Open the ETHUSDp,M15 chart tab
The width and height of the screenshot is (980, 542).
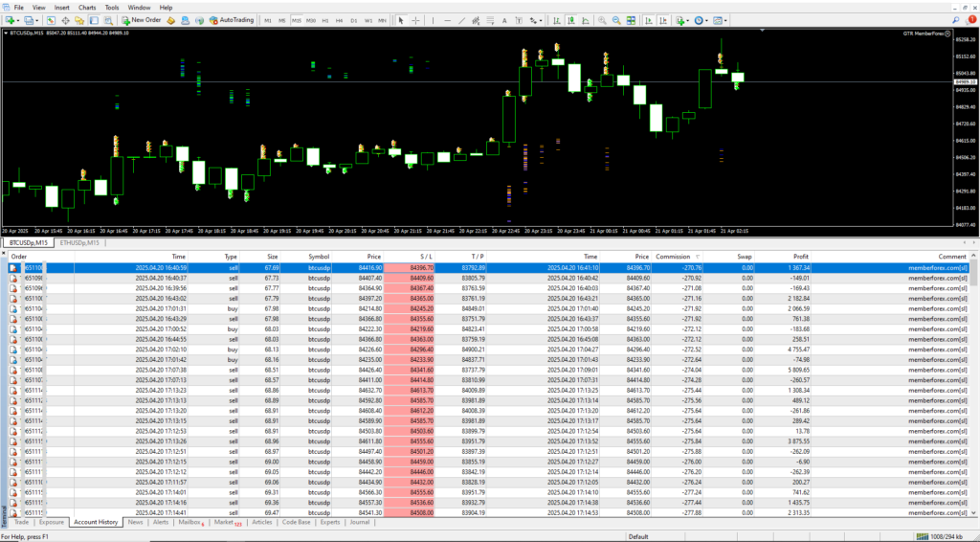81,243
